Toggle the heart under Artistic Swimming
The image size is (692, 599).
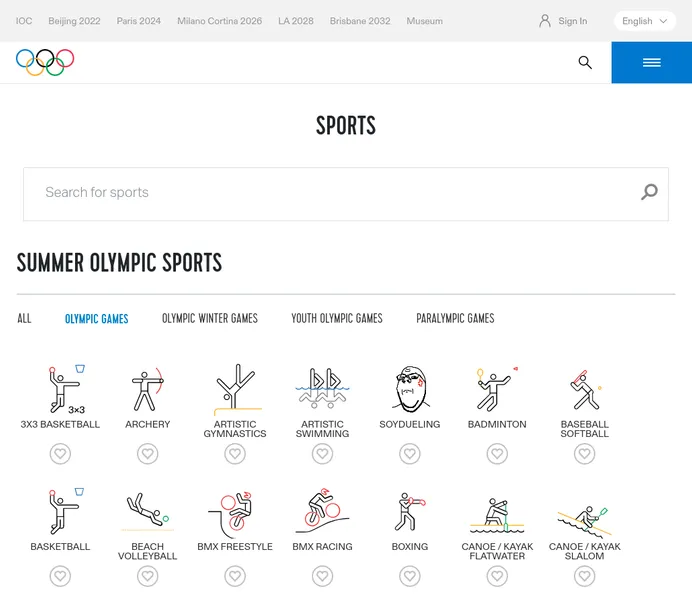(x=322, y=454)
